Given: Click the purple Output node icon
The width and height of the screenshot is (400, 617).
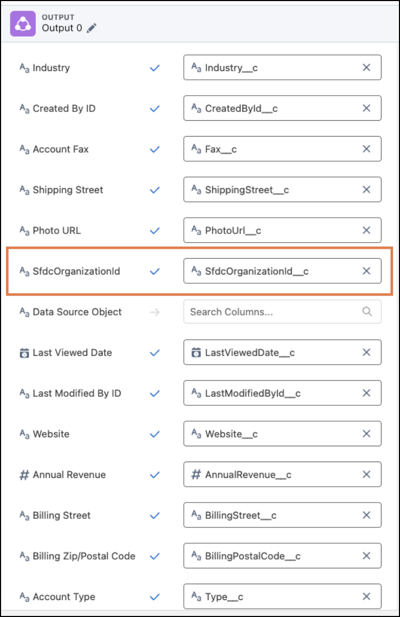Looking at the screenshot, I should 23,24.
